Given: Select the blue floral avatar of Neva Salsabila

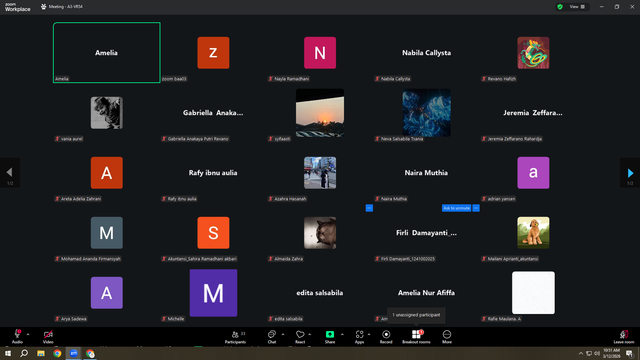Looking at the screenshot, I should 427,113.
